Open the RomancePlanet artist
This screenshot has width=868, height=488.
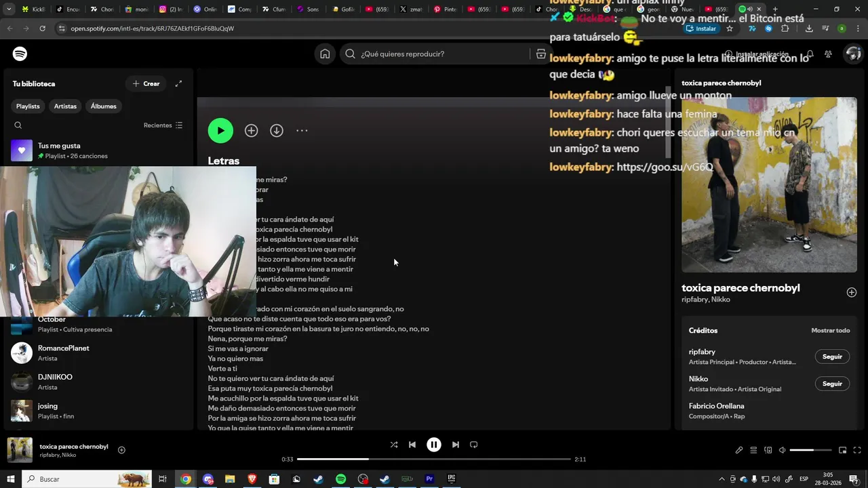coord(97,352)
